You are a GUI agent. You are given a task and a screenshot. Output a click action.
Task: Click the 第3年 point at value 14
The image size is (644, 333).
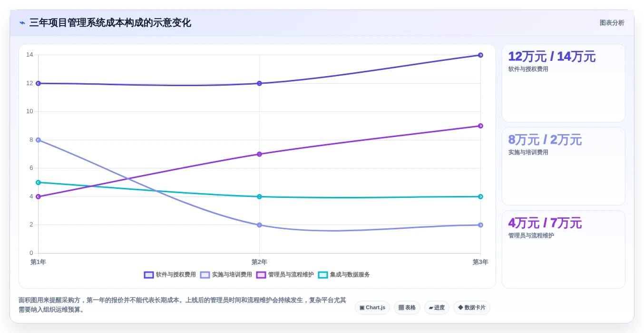tap(480, 55)
